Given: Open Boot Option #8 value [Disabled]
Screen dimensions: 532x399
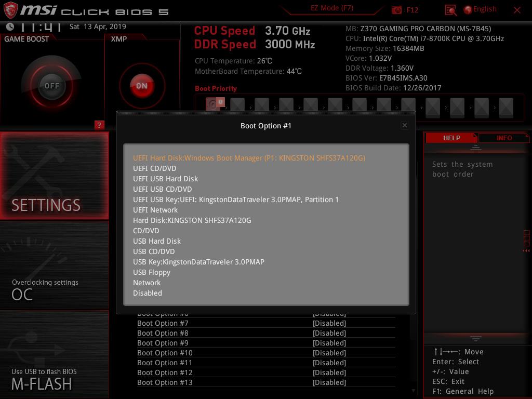Looking at the screenshot, I should click(329, 333).
